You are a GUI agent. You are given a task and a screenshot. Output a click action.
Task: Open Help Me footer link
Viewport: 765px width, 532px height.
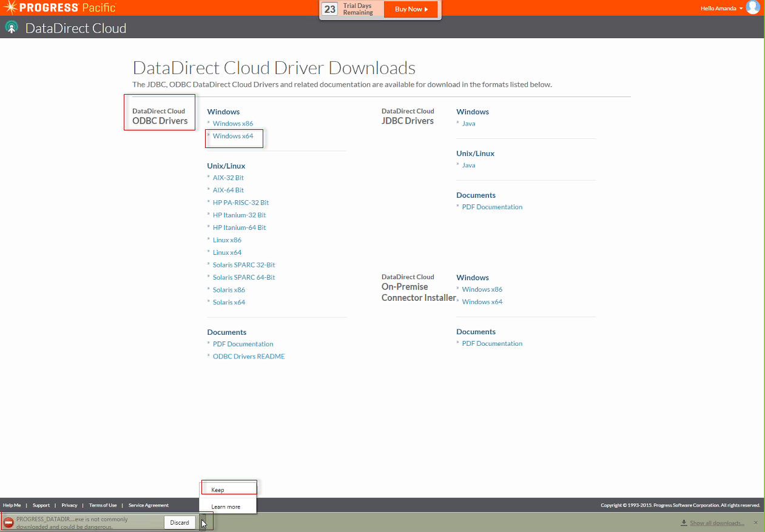[x=12, y=505]
